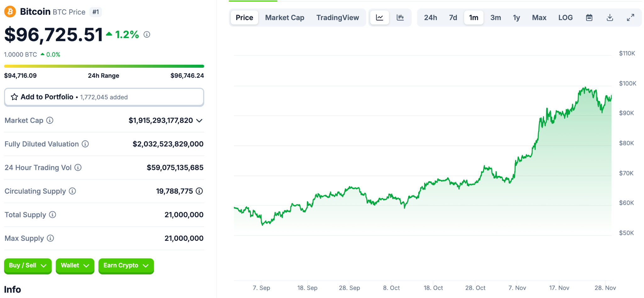Click the $2,032,523,829,000 valuation value
This screenshot has width=644, height=298.
tap(168, 144)
